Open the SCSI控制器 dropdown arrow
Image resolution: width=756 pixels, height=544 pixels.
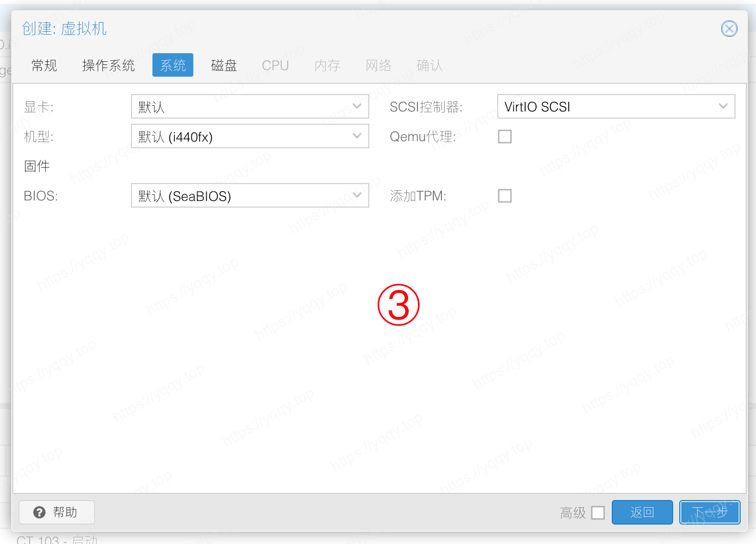coord(723,106)
